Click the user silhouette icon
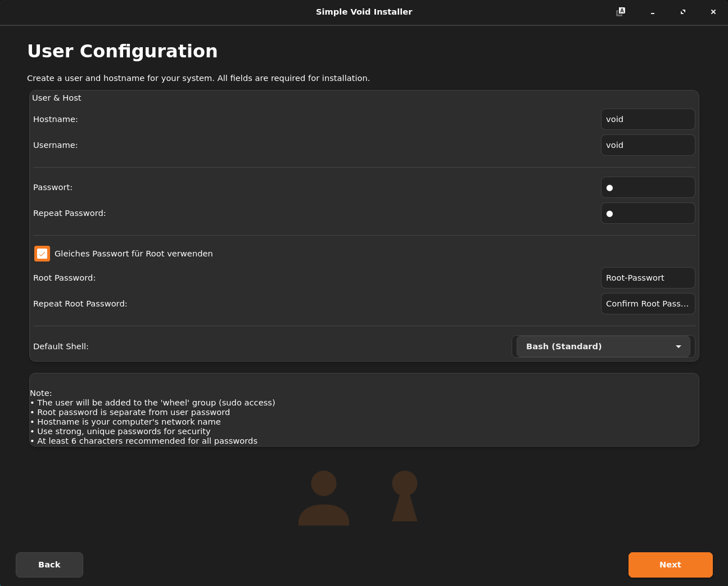 [323, 498]
